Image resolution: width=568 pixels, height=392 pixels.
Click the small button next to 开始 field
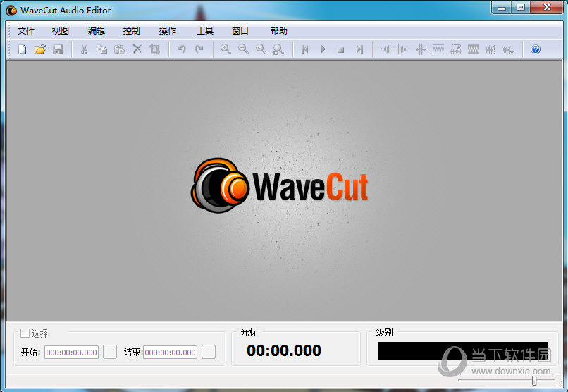pos(110,352)
